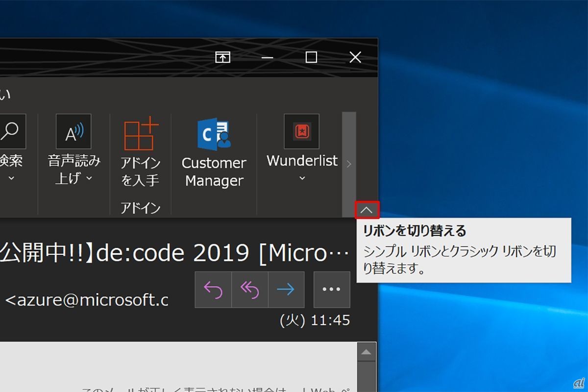This screenshot has height=392, width=588.
Task: Expand the dropdown arrow below 検索
Action: 12,178
